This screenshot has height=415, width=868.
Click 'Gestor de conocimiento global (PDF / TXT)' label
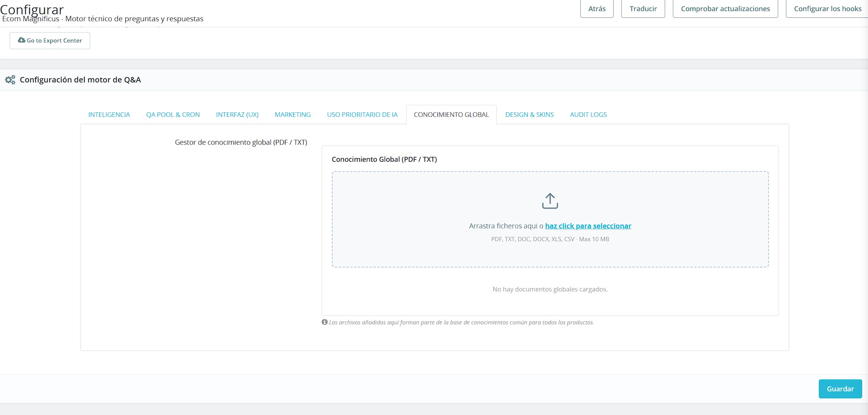pyautogui.click(x=241, y=142)
